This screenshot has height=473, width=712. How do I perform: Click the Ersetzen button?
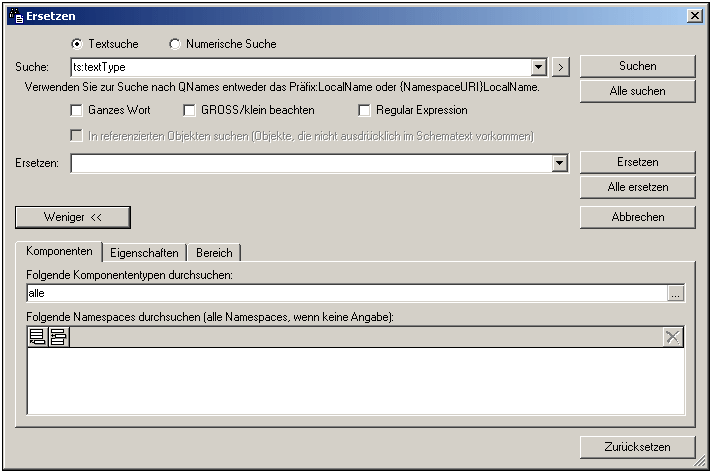[638, 162]
